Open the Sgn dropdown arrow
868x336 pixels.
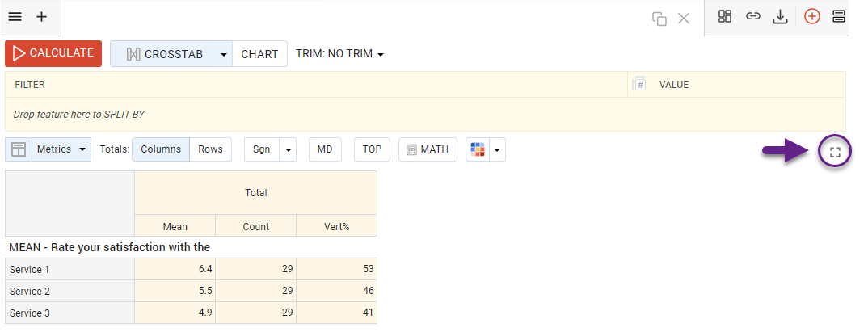(x=289, y=149)
